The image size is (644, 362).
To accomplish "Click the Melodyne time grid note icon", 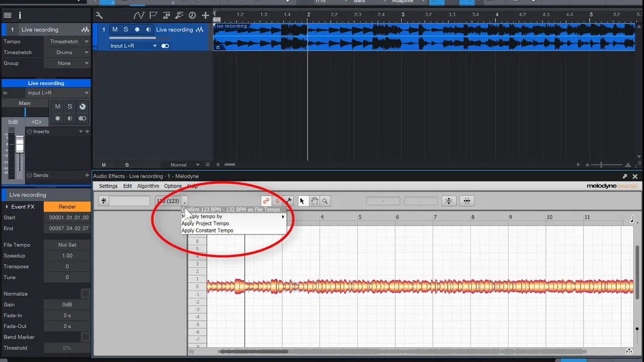I will tap(633, 219).
